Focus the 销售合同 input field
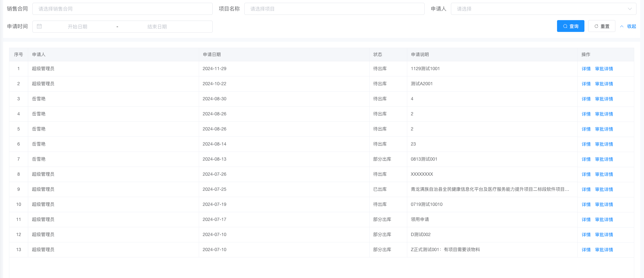 pos(122,9)
